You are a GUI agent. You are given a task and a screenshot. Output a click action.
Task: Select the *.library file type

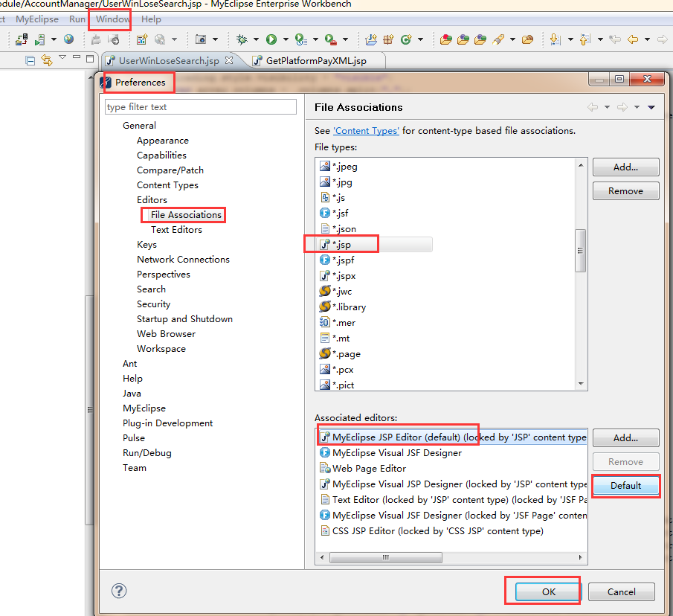tap(343, 307)
